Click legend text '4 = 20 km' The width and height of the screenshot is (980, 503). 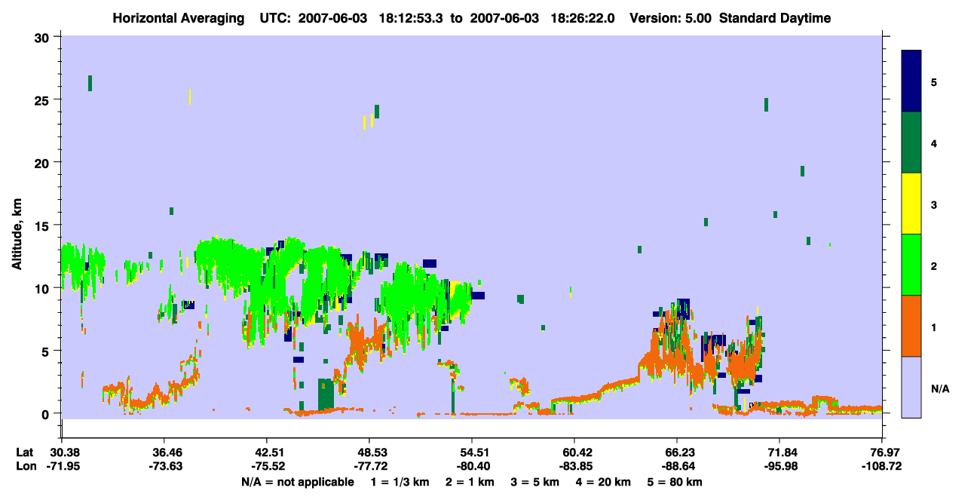tap(603, 482)
